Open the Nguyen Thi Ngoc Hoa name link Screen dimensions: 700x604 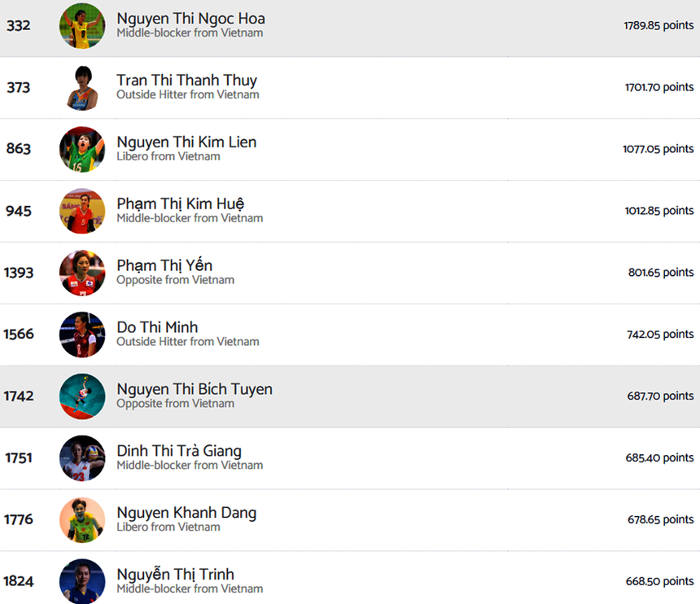point(190,18)
